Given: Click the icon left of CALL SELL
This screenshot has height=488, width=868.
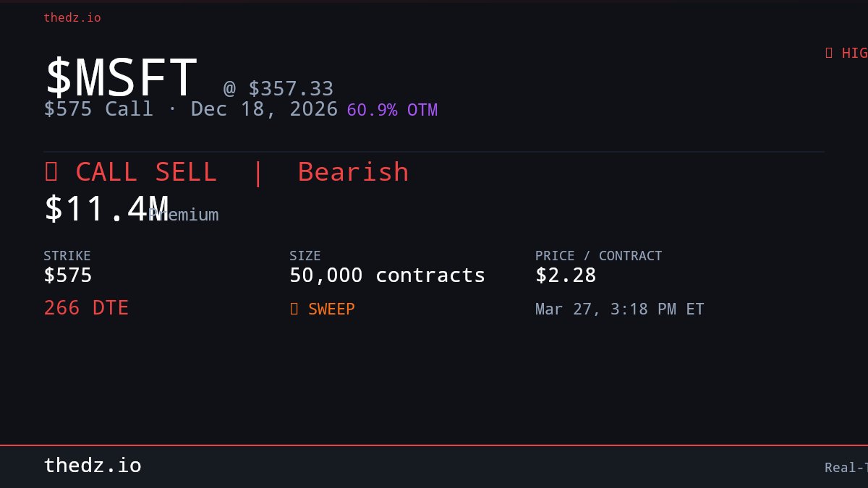Looking at the screenshot, I should 51,172.
